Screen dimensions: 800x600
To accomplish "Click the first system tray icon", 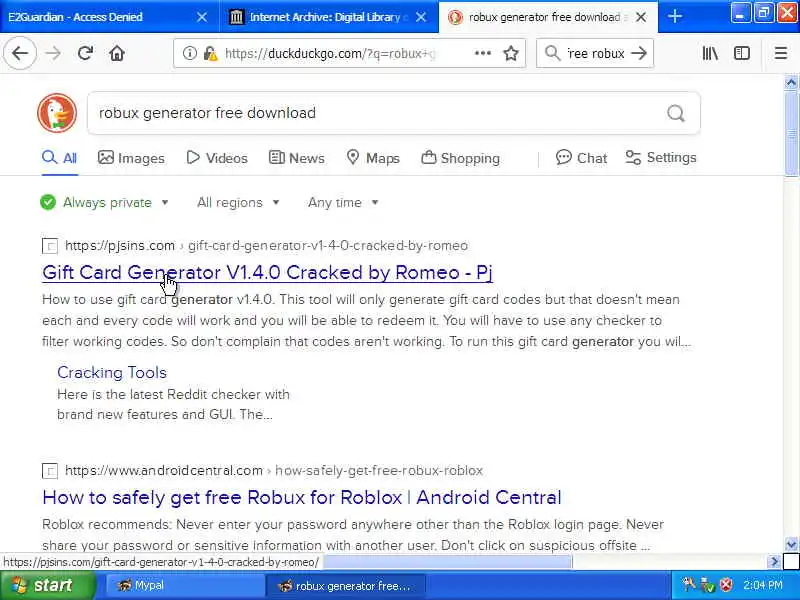I will tap(689, 584).
